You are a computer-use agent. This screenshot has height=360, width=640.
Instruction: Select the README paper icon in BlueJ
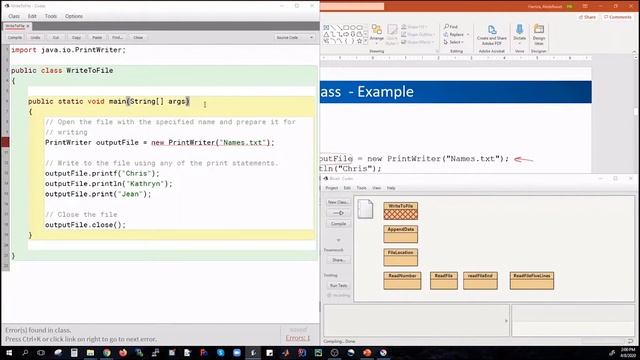[365, 209]
